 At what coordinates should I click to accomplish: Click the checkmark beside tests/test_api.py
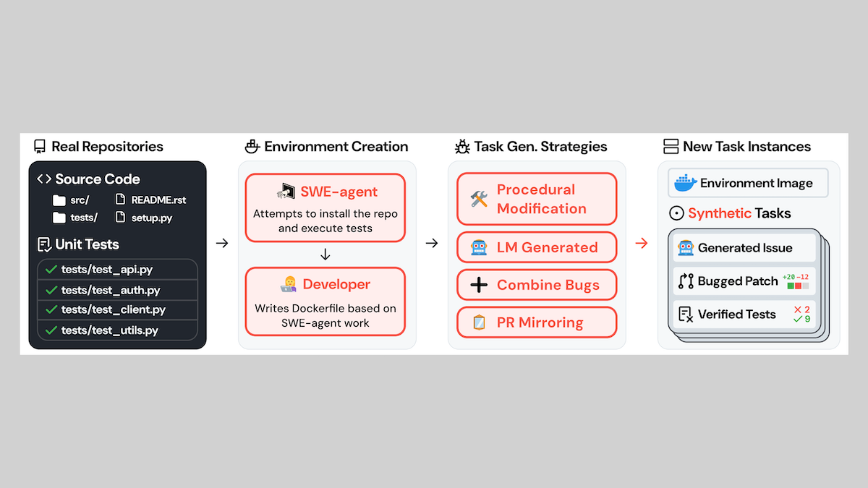coord(51,270)
